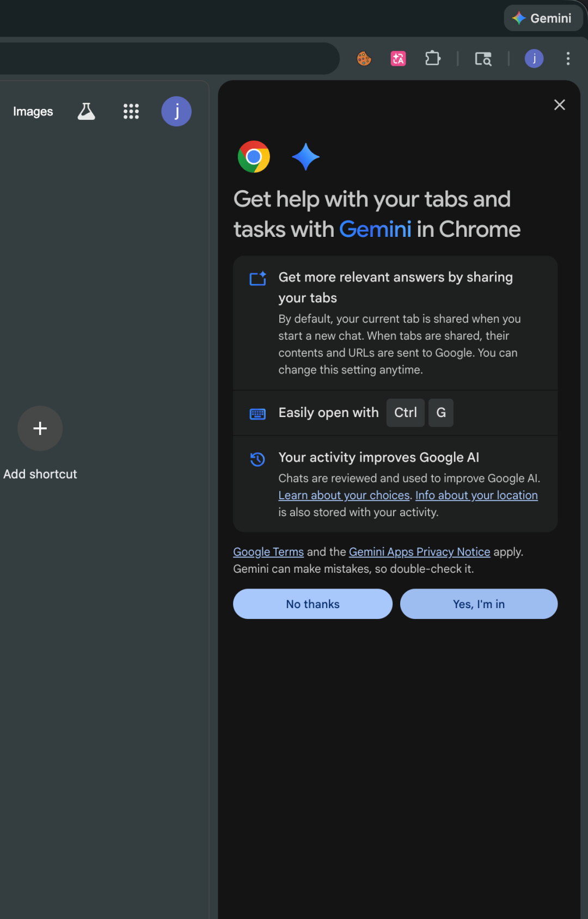Viewport: 588px width, 919px height.
Task: Click the Add shortcut plus button
Action: pyautogui.click(x=40, y=428)
